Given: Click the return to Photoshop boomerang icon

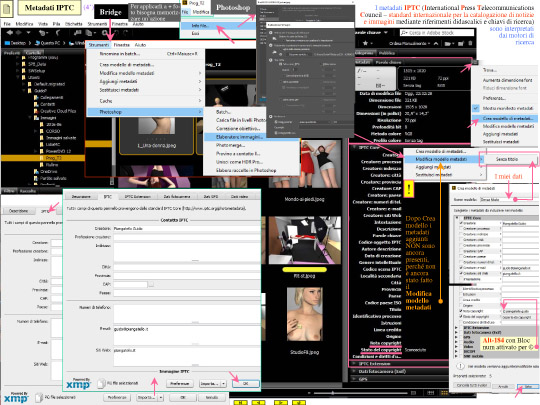Looking at the screenshot, I should (x=58, y=33).
